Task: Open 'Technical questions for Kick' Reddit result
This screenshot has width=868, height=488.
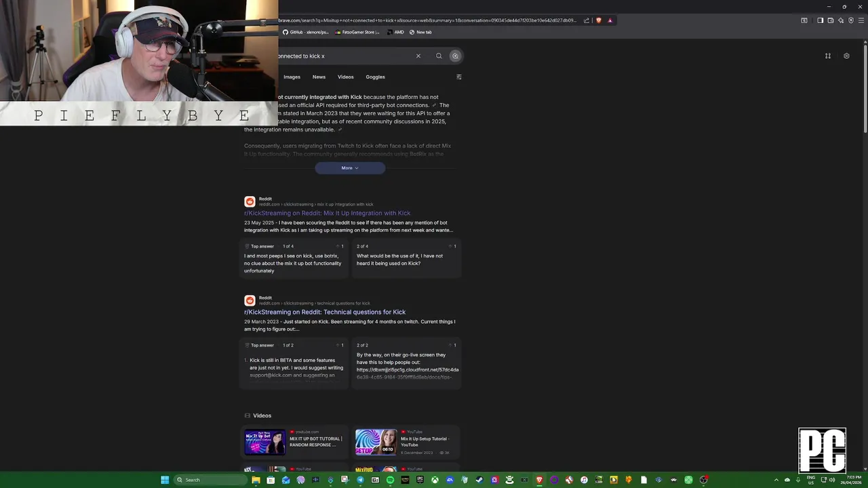Action: 325,312
